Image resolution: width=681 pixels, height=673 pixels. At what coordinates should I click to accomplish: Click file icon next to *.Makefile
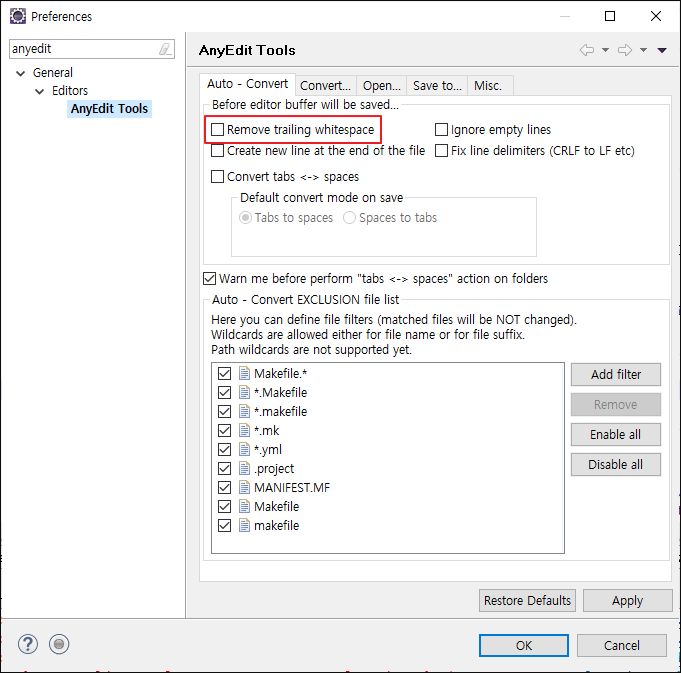[245, 392]
